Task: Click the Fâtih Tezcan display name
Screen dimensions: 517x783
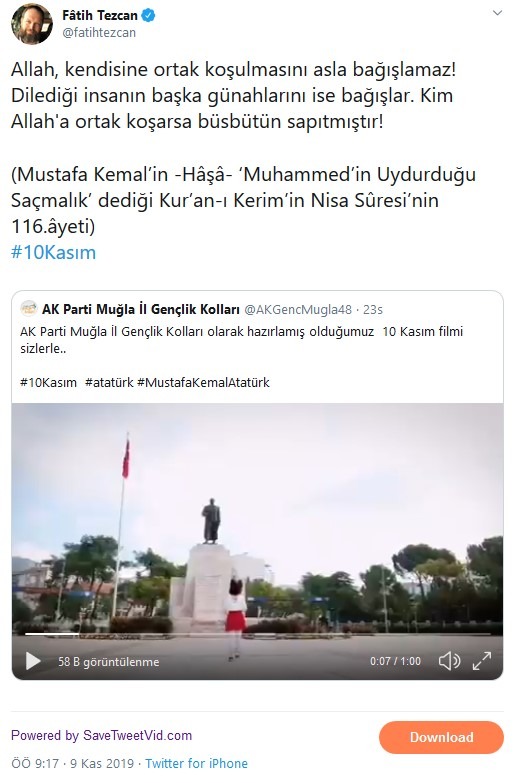Action: [x=100, y=15]
